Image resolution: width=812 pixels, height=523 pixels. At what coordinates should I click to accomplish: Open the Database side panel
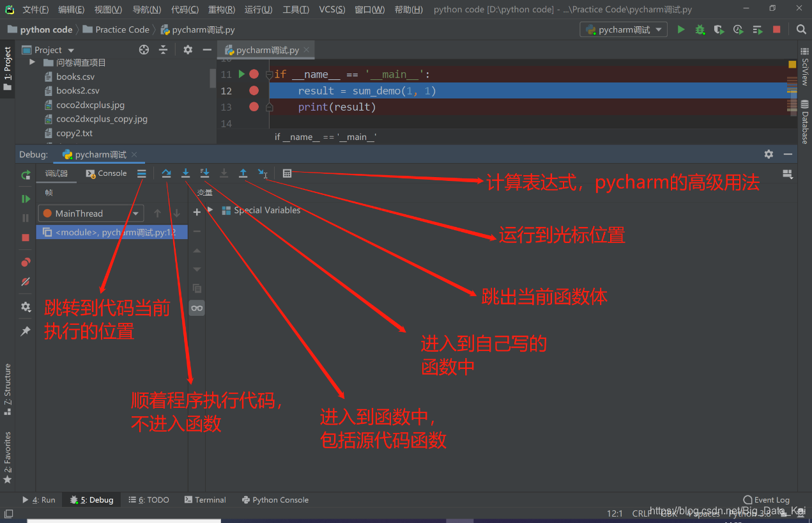805,121
